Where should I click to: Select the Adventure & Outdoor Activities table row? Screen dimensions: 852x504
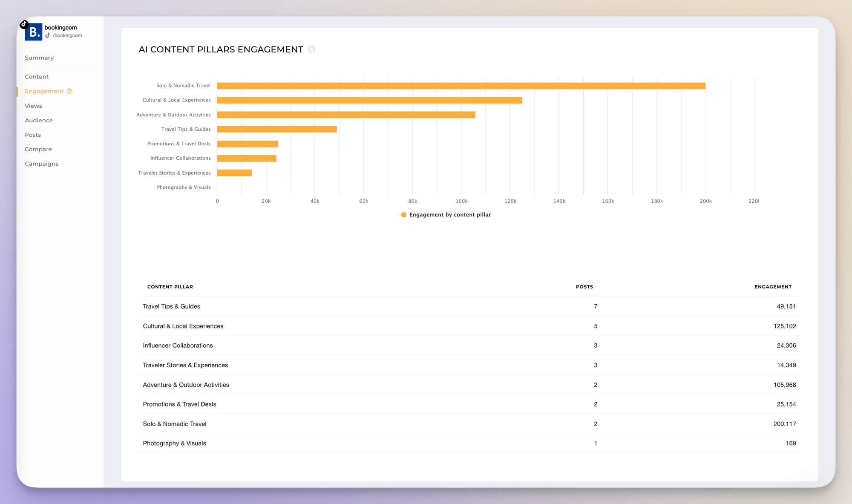click(469, 385)
